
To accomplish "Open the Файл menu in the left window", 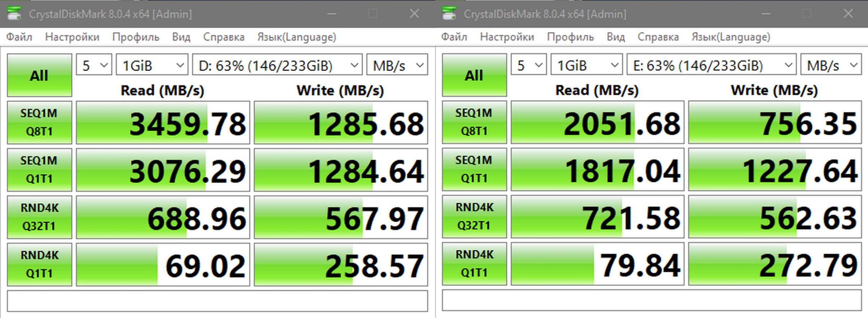I will (x=20, y=37).
